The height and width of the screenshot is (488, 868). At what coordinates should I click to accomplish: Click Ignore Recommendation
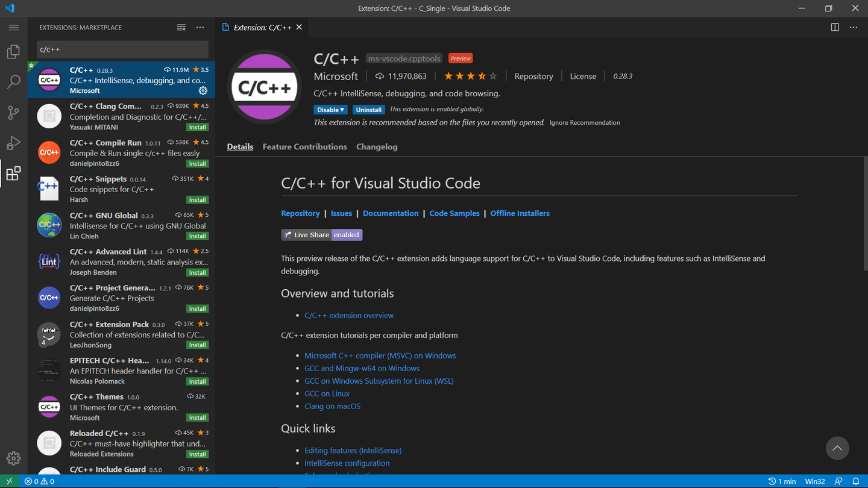coord(584,122)
